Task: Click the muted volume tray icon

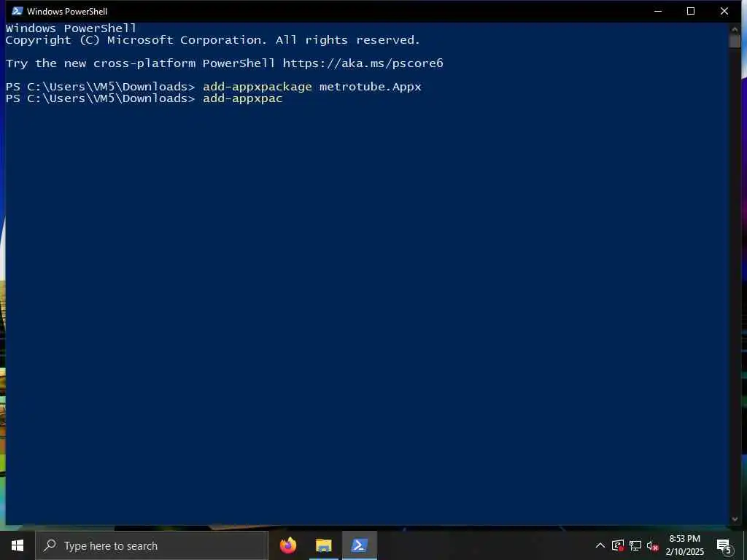Action: coord(653,545)
